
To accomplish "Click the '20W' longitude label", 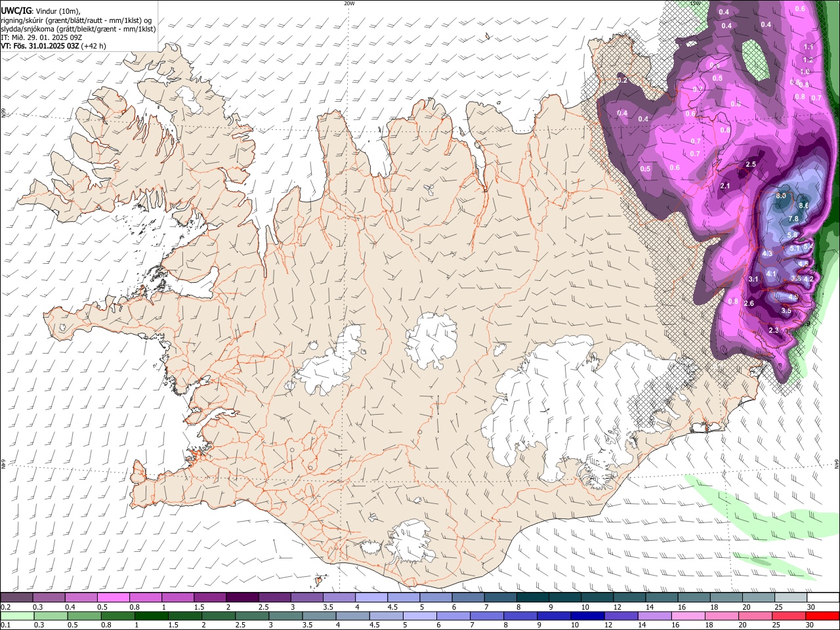I will (349, 3).
